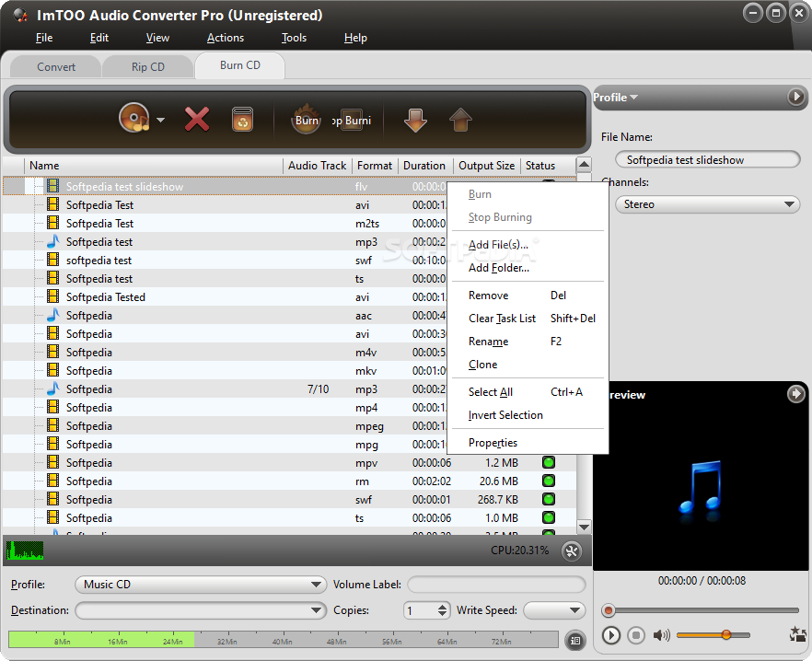This screenshot has height=661, width=812.
Task: Click the film icon of the mkv row
Action: tap(52, 370)
